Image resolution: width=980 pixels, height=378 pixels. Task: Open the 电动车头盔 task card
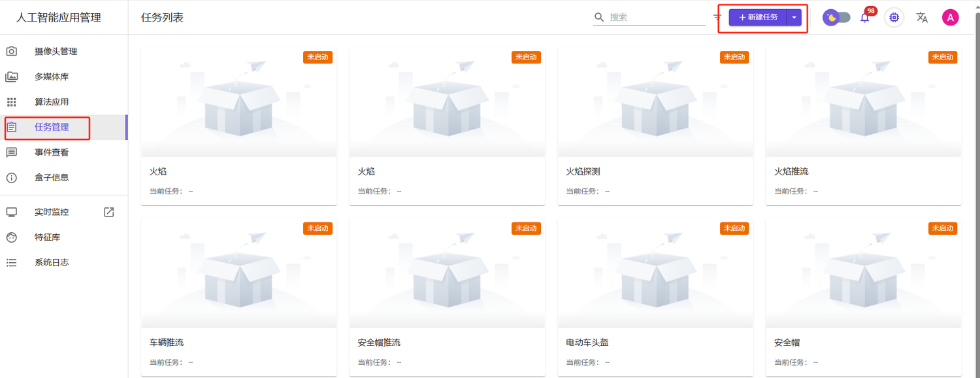pos(655,296)
